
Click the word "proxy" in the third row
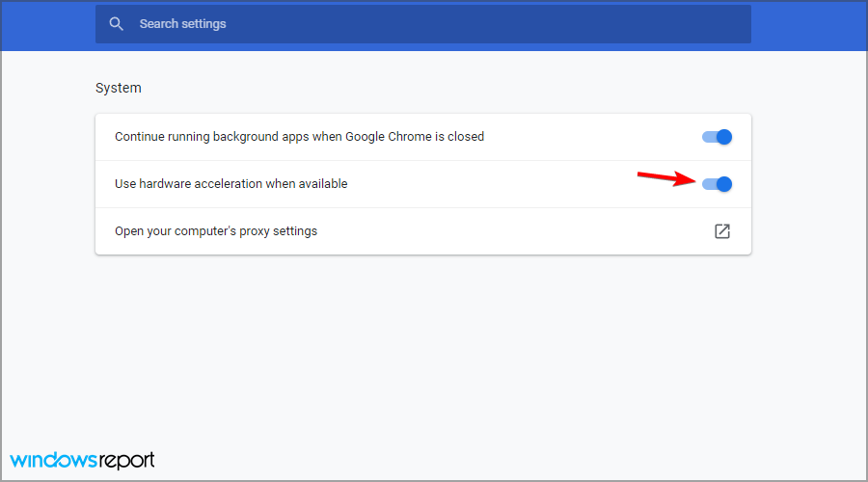254,232
